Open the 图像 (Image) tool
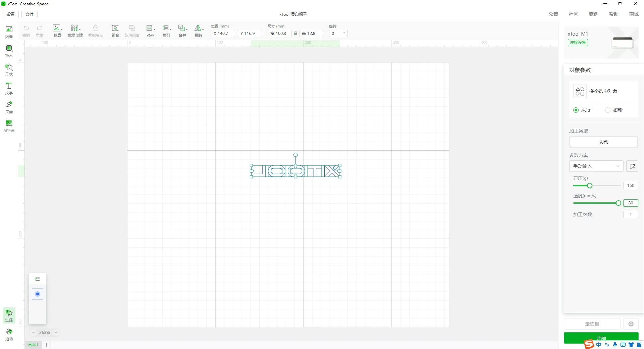The height and width of the screenshot is (349, 644). coord(9,32)
